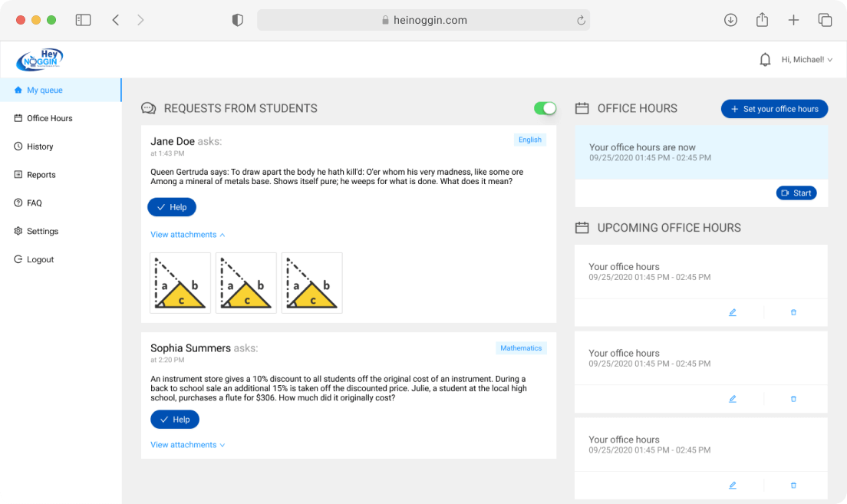Click the Safari sidebar toggle icon
The width and height of the screenshot is (847, 504).
pos(83,20)
